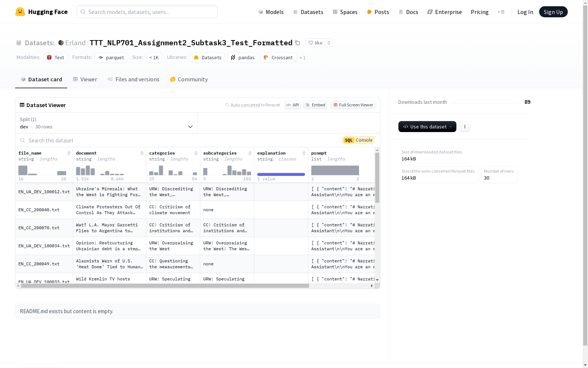Click the prompt column lengths histogram
Image resolution: width=588 pixels, height=368 pixels.
pos(335,170)
